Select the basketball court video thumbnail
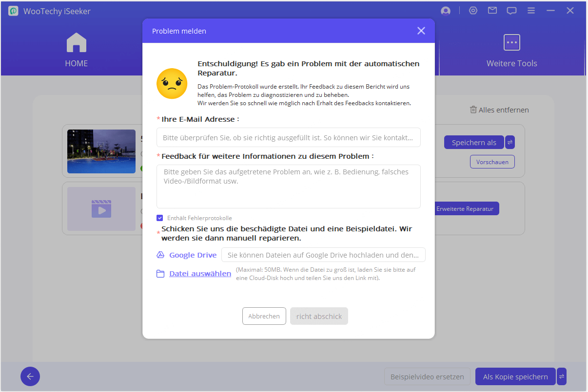The image size is (588, 392). click(x=101, y=151)
